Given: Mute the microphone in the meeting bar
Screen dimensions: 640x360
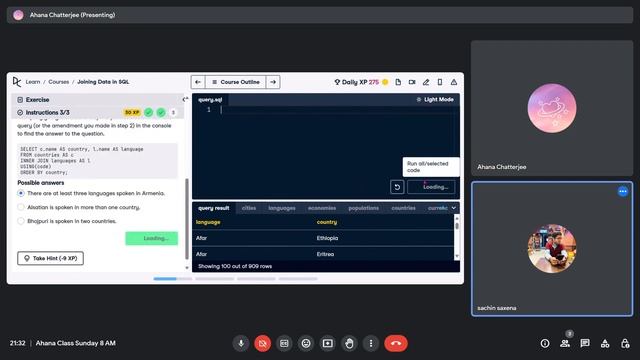Looking at the screenshot, I should click(241, 343).
